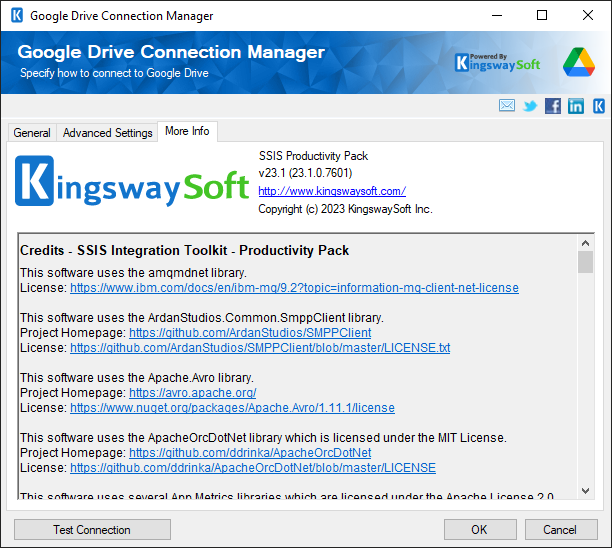Click the Credits heading in the text box
Viewport: 612px width, 548px height.
pos(184,250)
